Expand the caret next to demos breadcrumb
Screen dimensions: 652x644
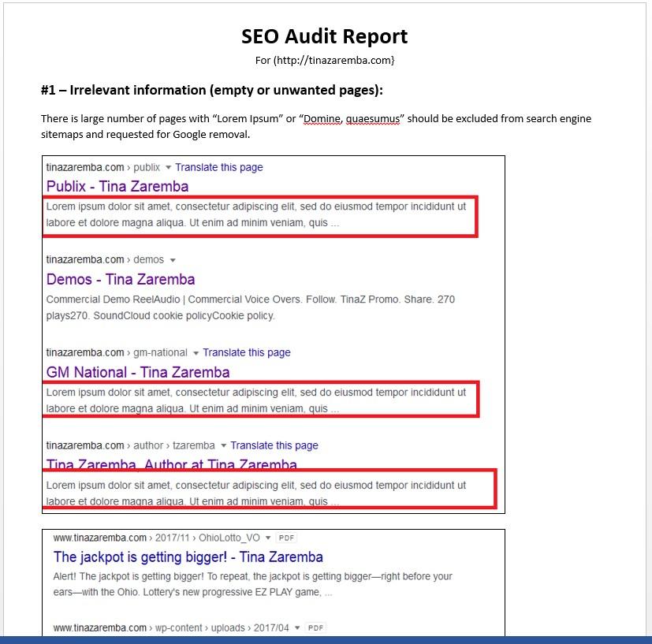(173, 259)
